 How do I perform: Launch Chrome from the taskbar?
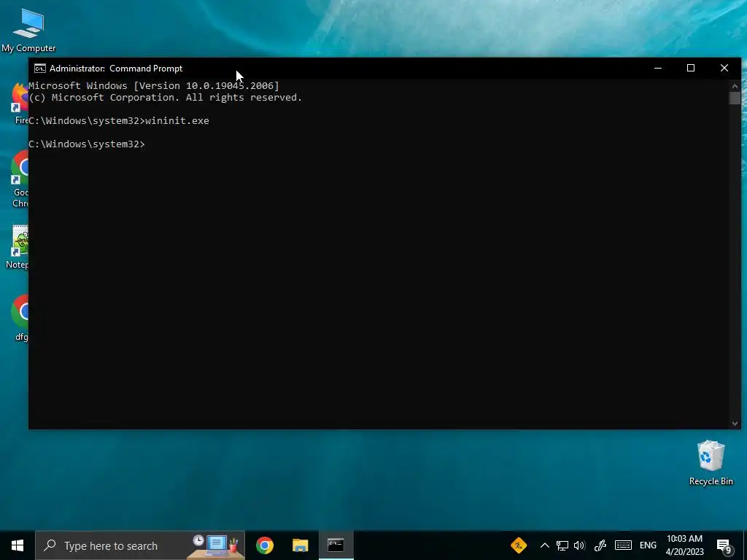[x=264, y=545]
